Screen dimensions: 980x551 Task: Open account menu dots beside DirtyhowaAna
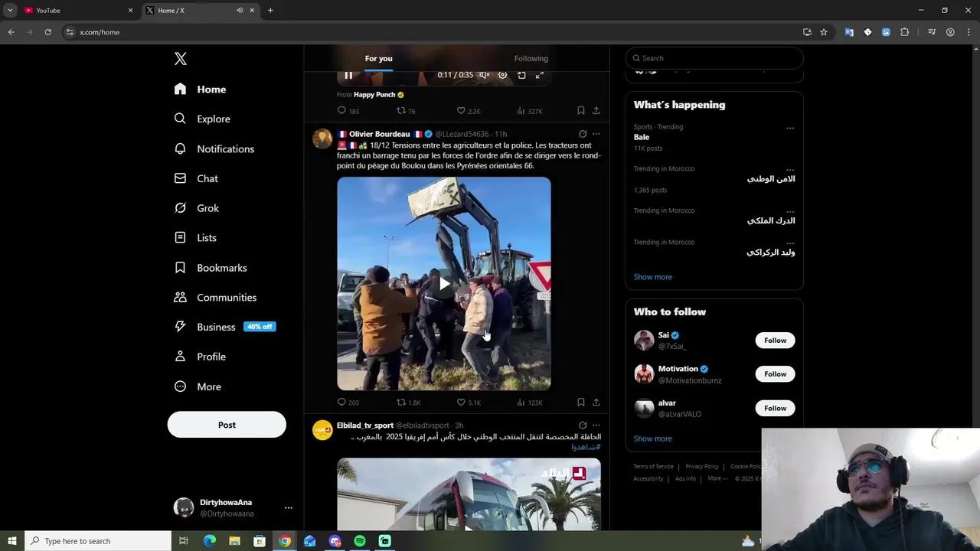pos(288,507)
